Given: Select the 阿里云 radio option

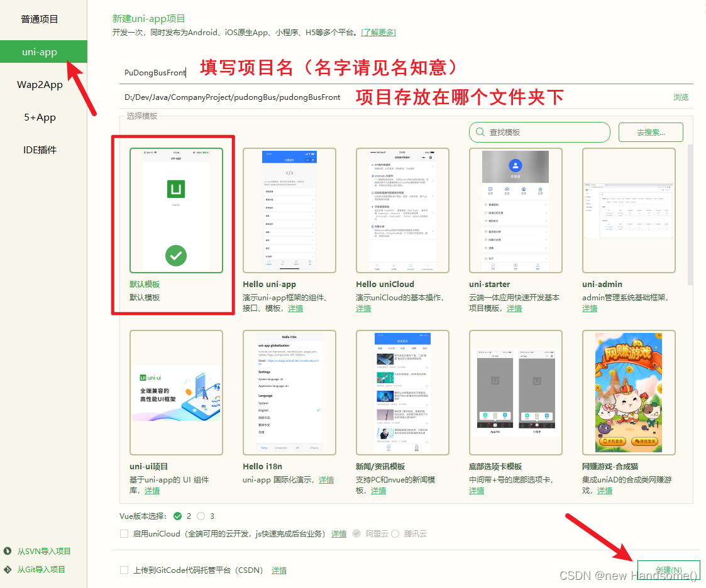Looking at the screenshot, I should click(x=356, y=533).
